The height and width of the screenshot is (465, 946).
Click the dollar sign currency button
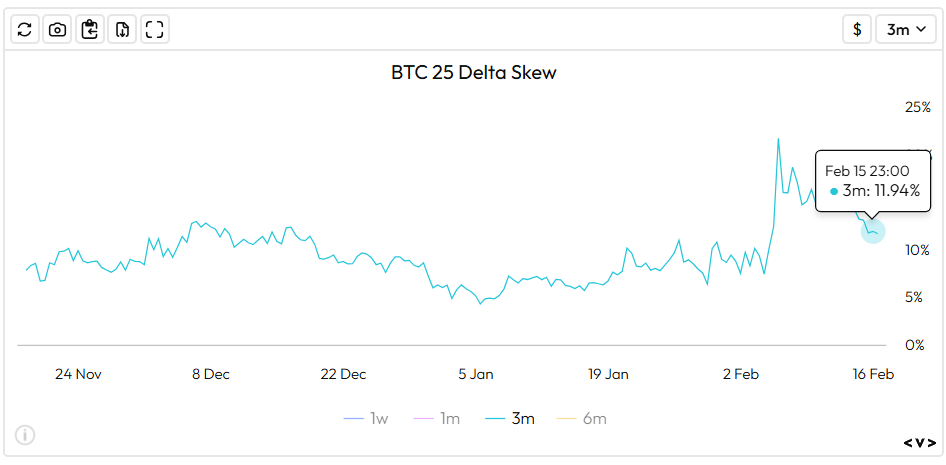tap(856, 29)
